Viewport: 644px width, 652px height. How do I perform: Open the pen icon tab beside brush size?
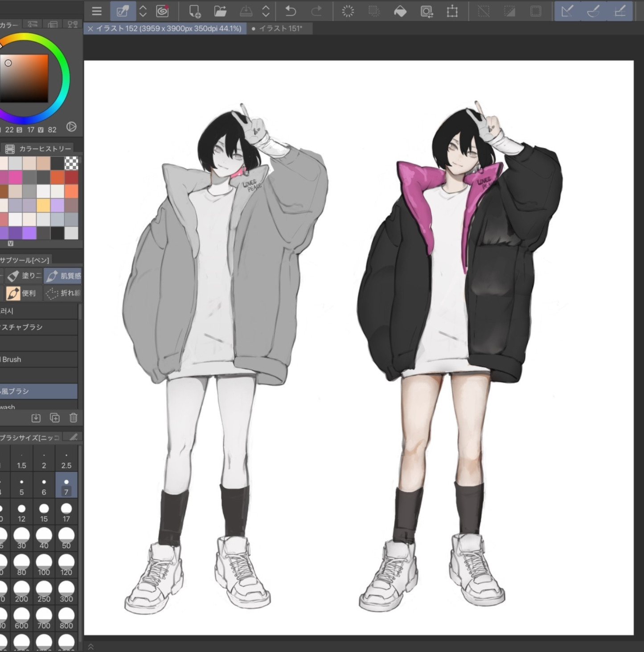coord(73,437)
